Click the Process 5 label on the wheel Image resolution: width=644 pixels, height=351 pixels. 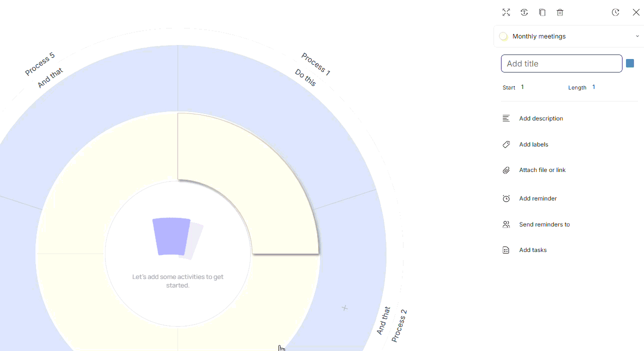pos(40,64)
